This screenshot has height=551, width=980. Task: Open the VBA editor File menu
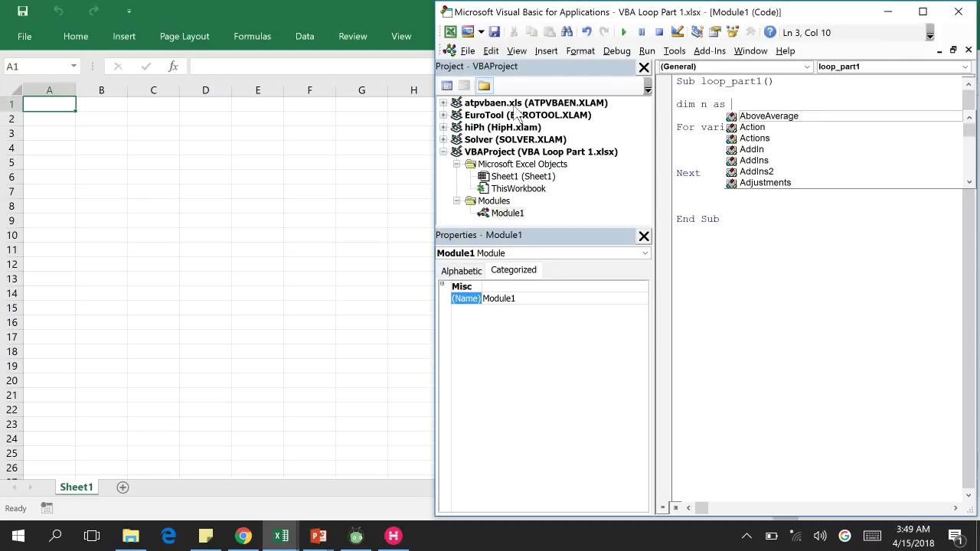click(467, 51)
